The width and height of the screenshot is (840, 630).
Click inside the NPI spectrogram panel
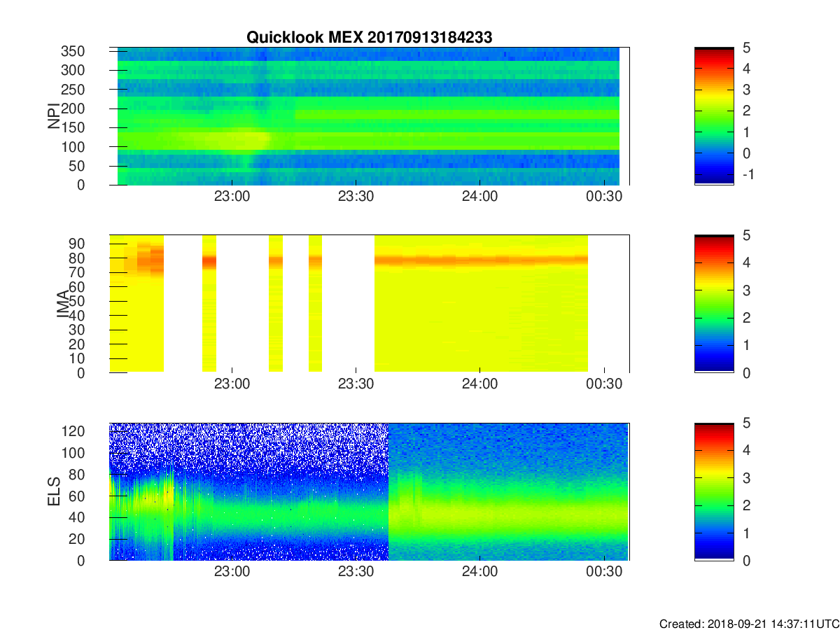pos(369,116)
